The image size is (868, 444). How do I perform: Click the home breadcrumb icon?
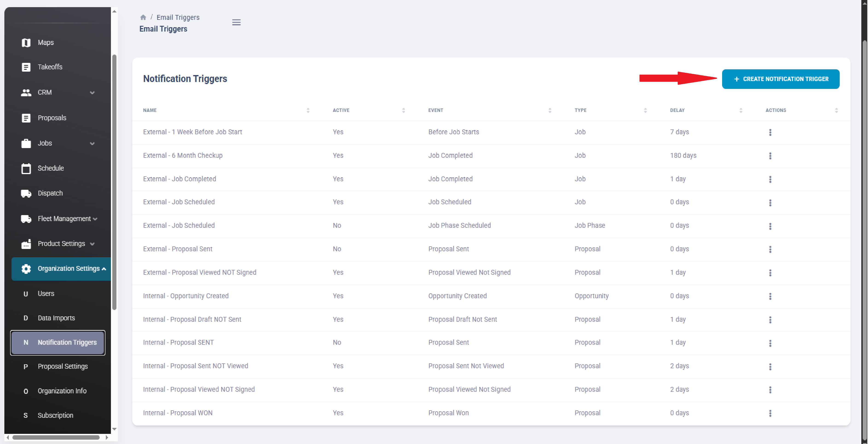143,17
